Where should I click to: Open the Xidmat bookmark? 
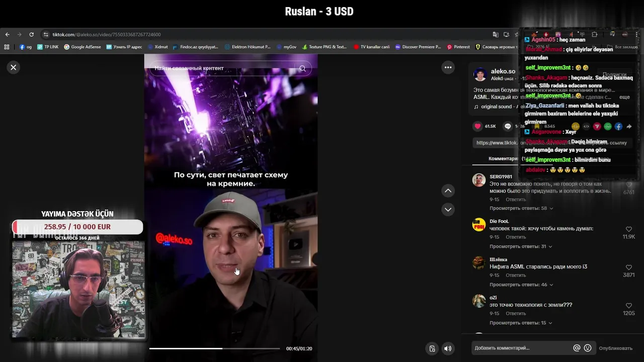(157, 47)
